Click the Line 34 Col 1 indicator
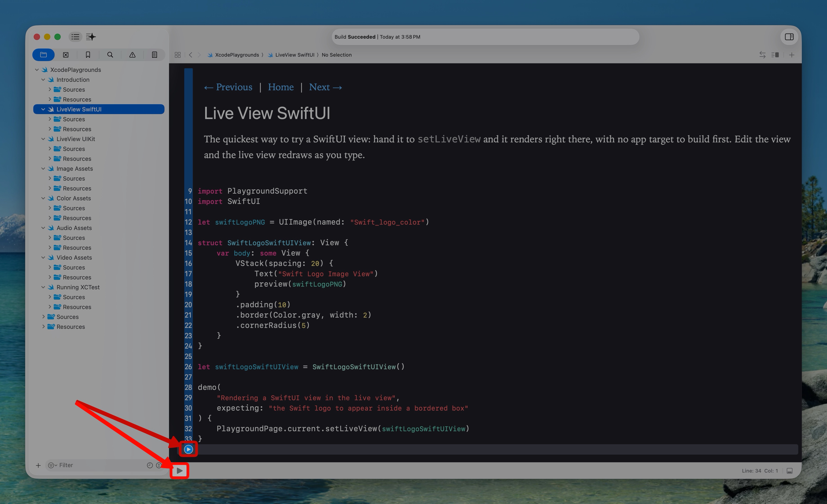The height and width of the screenshot is (504, 827). pos(760,471)
